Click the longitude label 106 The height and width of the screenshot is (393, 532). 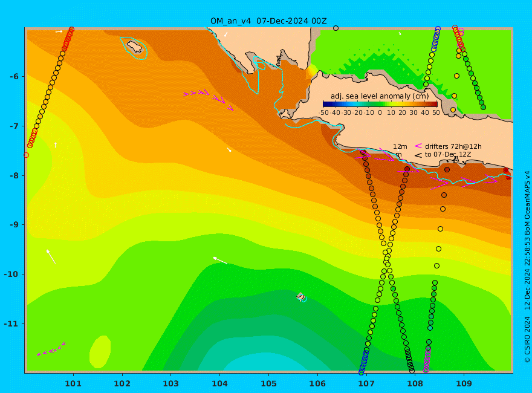point(317,383)
